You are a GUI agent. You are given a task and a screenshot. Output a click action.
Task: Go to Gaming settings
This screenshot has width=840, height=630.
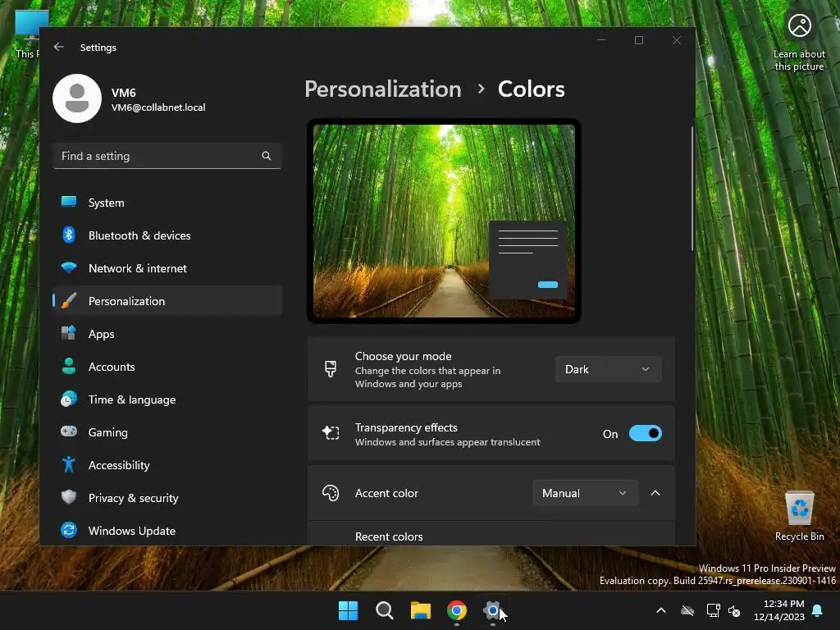(167, 431)
